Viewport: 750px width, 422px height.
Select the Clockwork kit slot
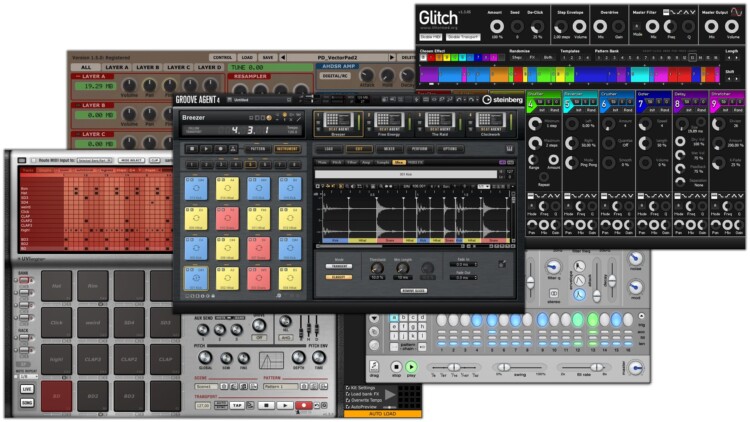[490, 122]
